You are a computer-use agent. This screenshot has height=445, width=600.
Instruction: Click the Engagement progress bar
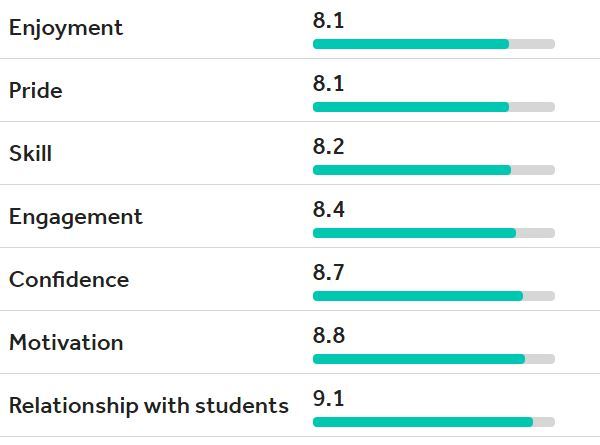[434, 233]
